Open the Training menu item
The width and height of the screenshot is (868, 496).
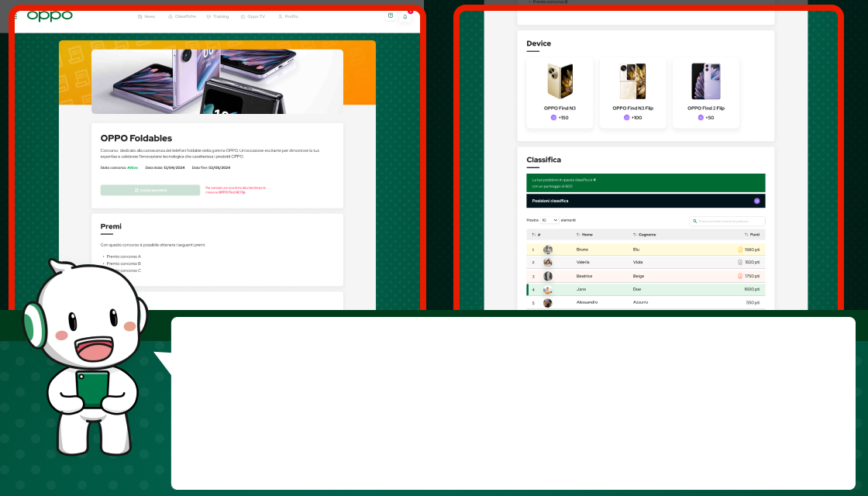(218, 16)
